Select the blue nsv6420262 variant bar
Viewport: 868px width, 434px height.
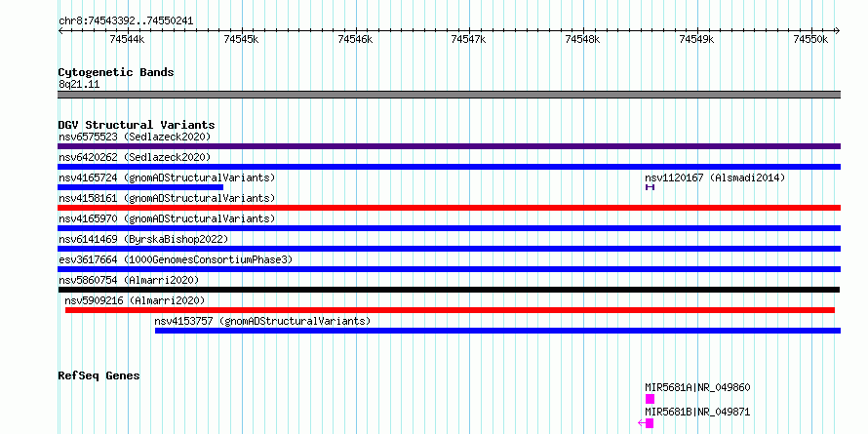(x=449, y=167)
